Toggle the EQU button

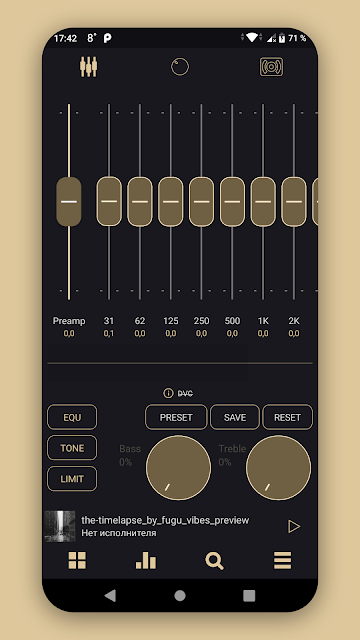click(72, 417)
